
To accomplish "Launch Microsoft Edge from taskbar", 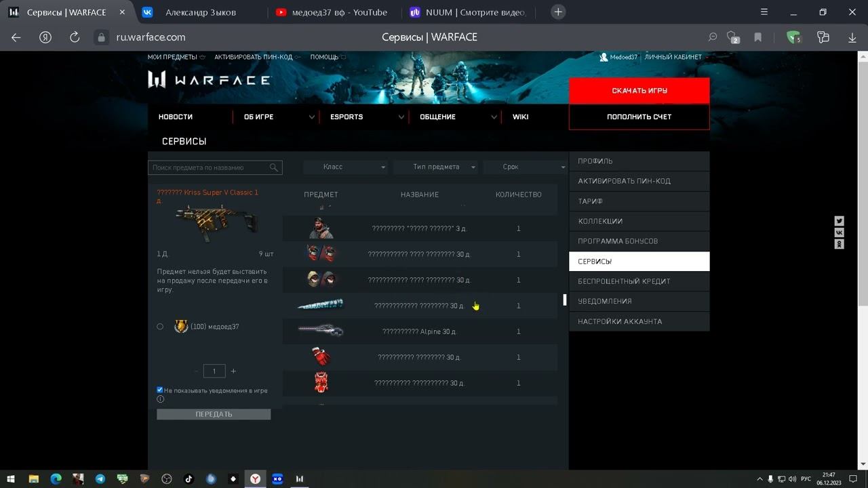I will coord(56,479).
